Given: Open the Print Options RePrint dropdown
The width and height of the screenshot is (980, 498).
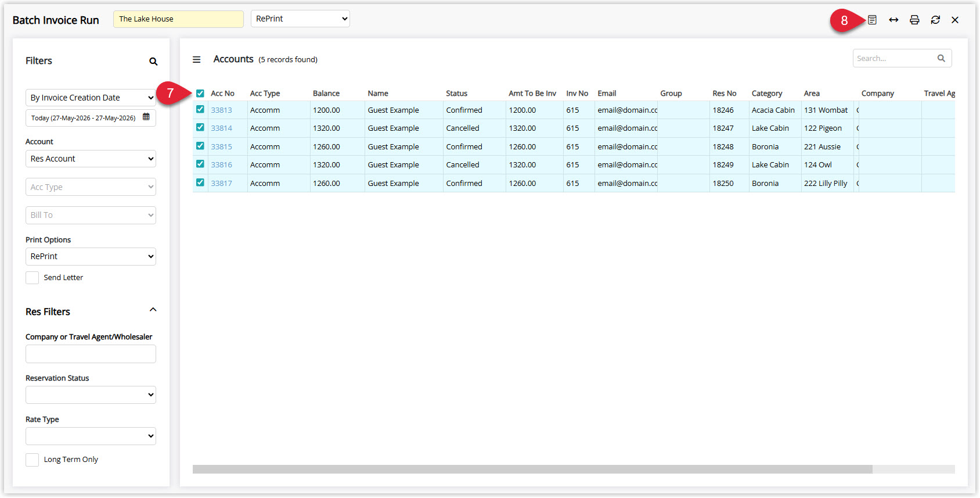Looking at the screenshot, I should (x=91, y=256).
